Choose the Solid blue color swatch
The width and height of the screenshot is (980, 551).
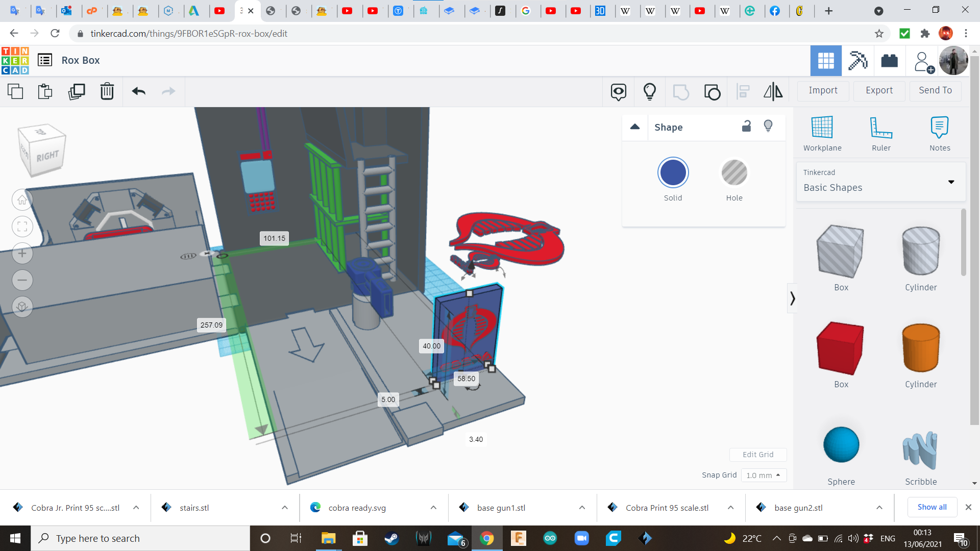click(673, 172)
